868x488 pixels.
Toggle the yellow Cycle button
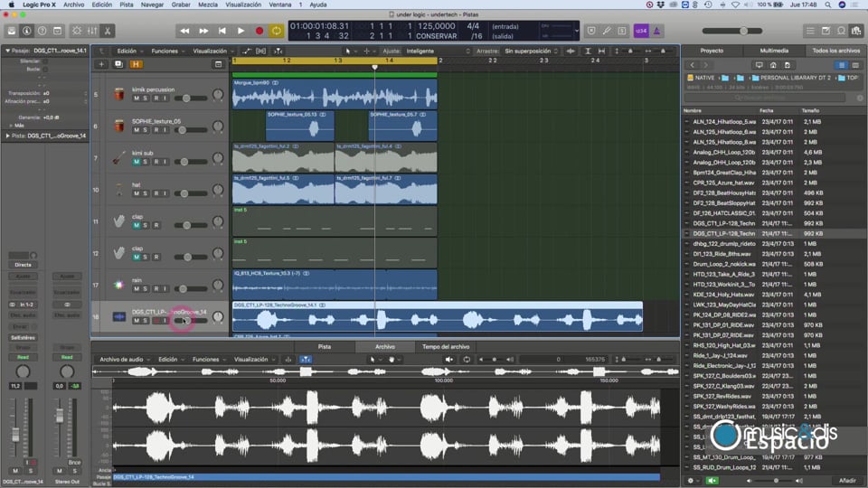tap(277, 31)
